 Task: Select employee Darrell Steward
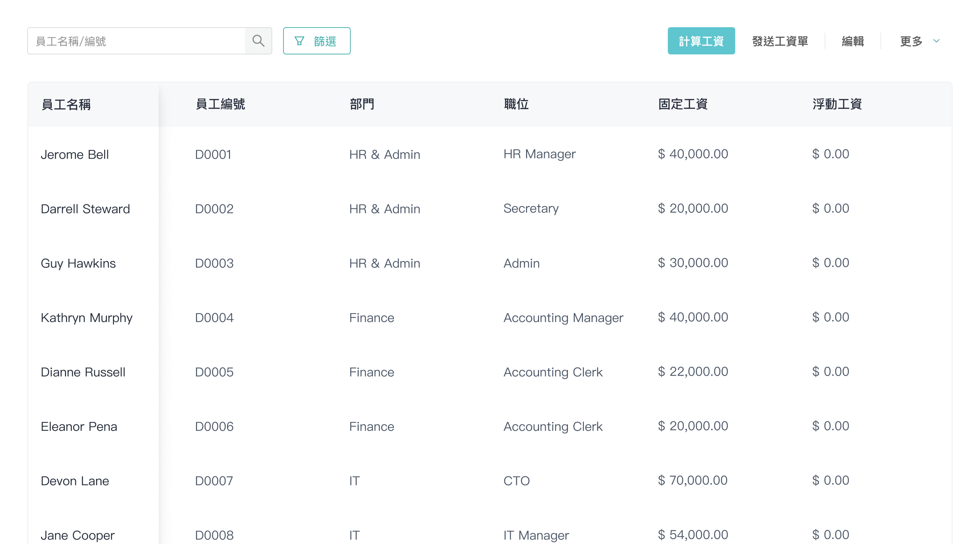(85, 209)
